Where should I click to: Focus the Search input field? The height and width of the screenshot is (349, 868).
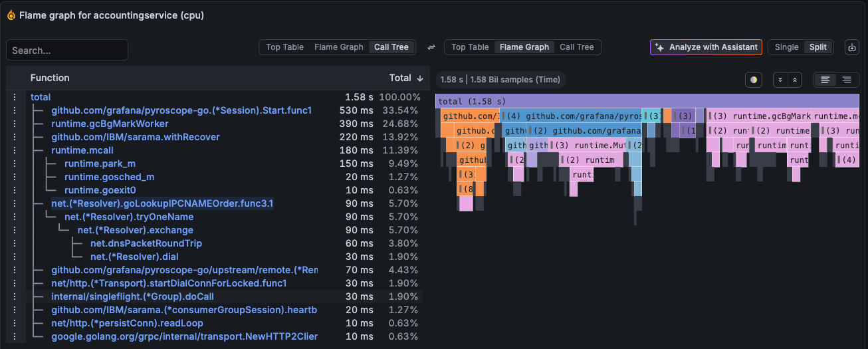67,51
